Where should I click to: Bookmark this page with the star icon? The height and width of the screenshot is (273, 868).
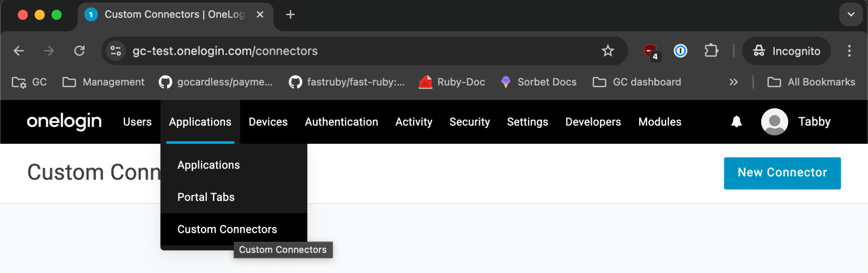coord(607,51)
